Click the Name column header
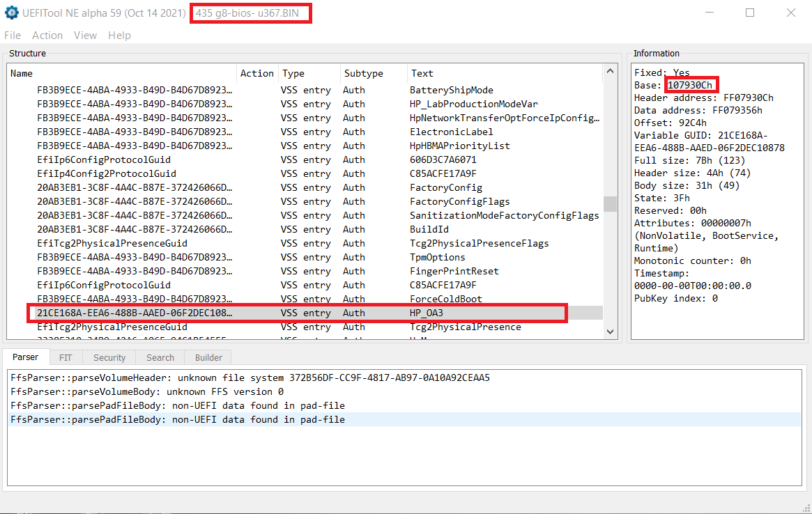Screen dimensions: 812x514 pos(122,74)
